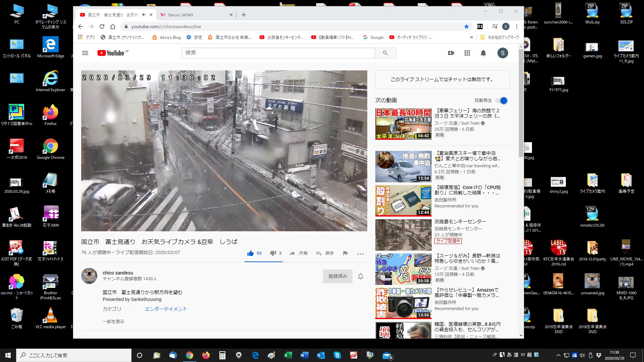Open the YouTube notifications bell in the header
Screen dimensions: 644x362
tap(483, 53)
